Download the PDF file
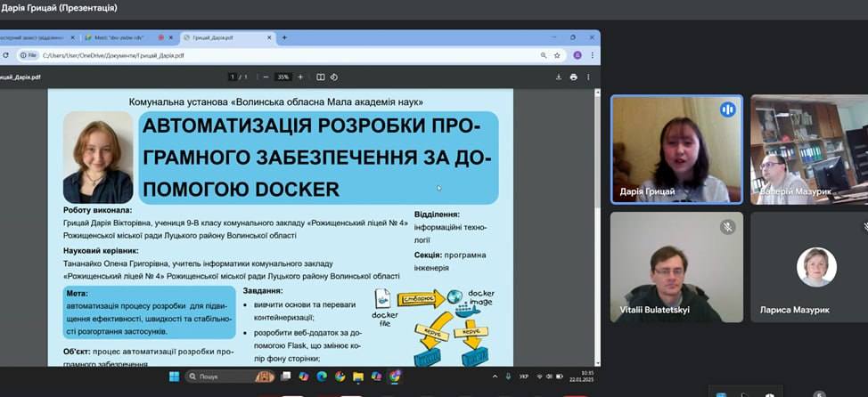 tap(559, 77)
